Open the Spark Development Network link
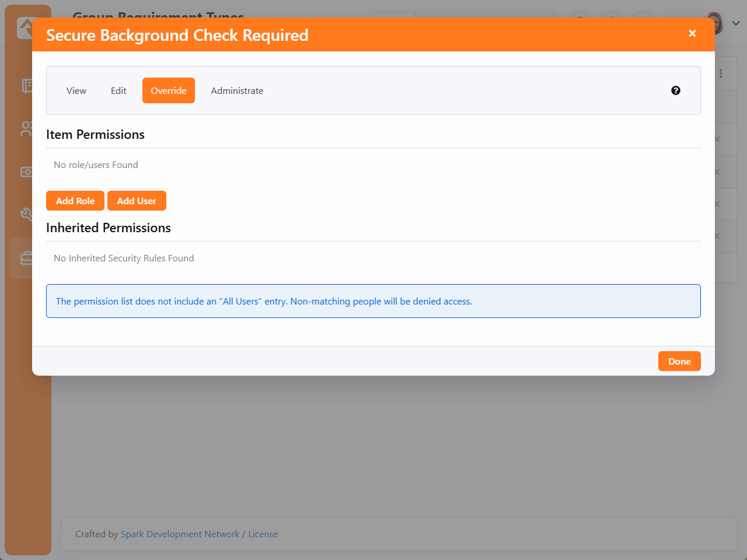Screen dimensions: 747x560 pos(180,534)
